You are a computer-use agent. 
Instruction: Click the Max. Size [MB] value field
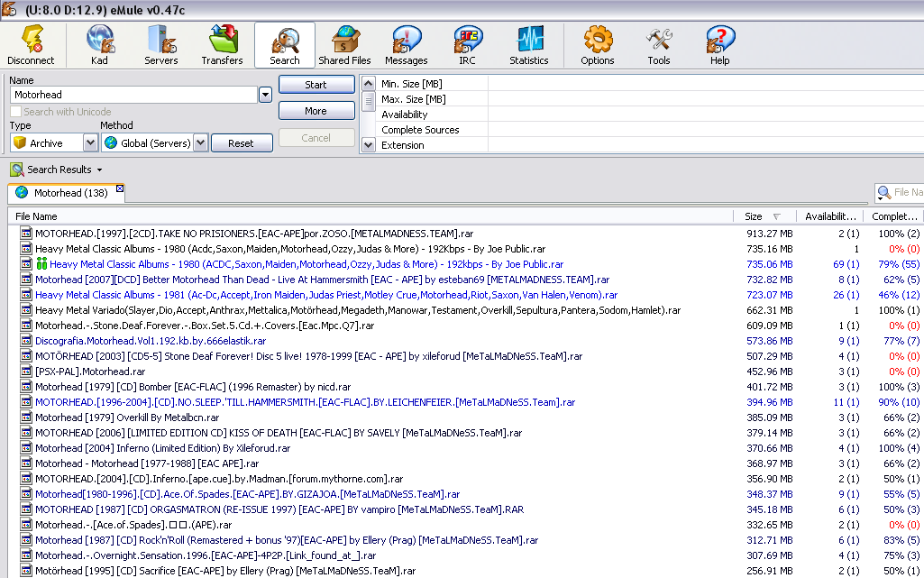click(705, 99)
